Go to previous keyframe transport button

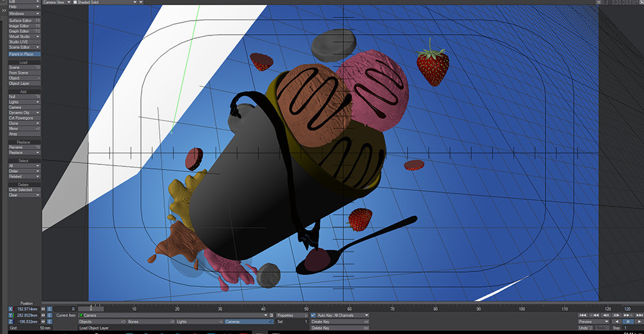tap(594, 315)
